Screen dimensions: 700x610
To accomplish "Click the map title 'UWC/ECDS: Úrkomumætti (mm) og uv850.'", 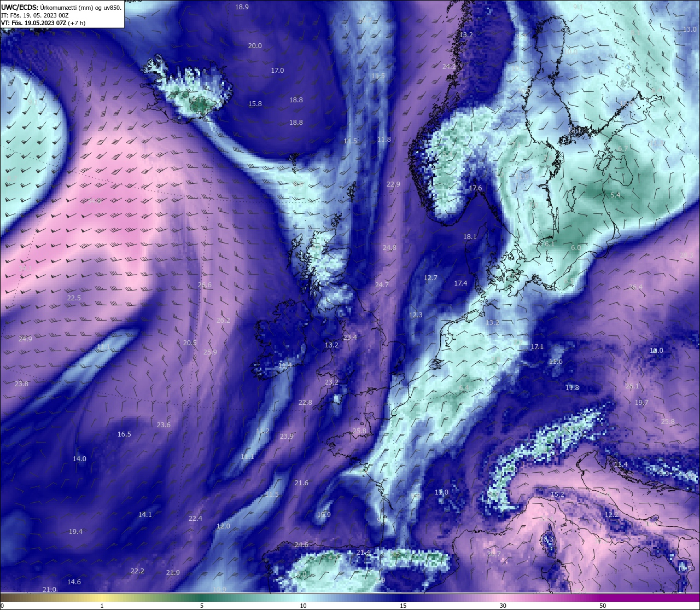I will 61,8.
